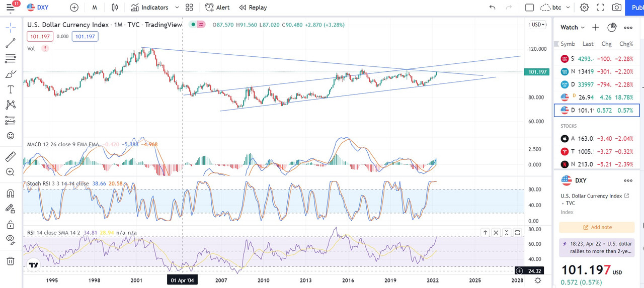Open the emoji icons tool

tap(11, 136)
